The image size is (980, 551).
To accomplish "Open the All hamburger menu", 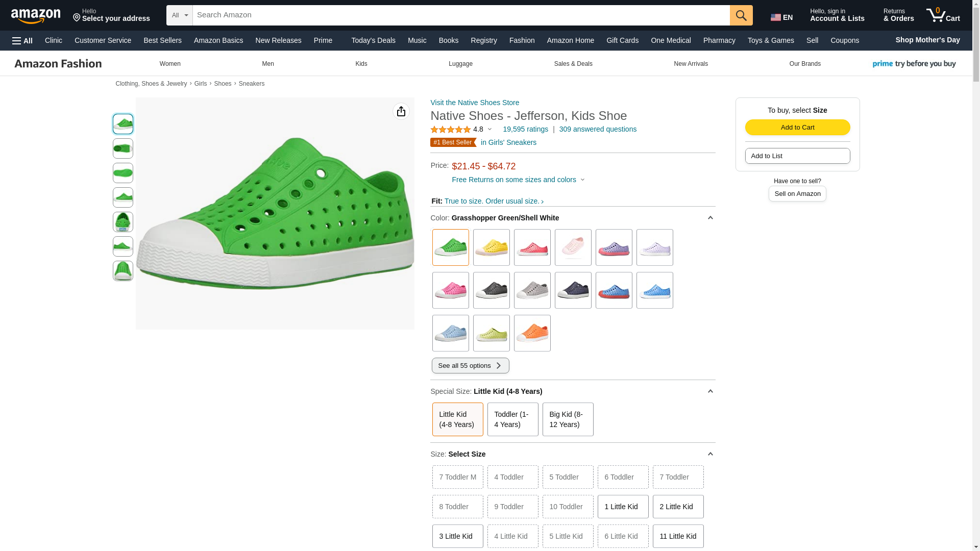I will click(x=22, y=41).
